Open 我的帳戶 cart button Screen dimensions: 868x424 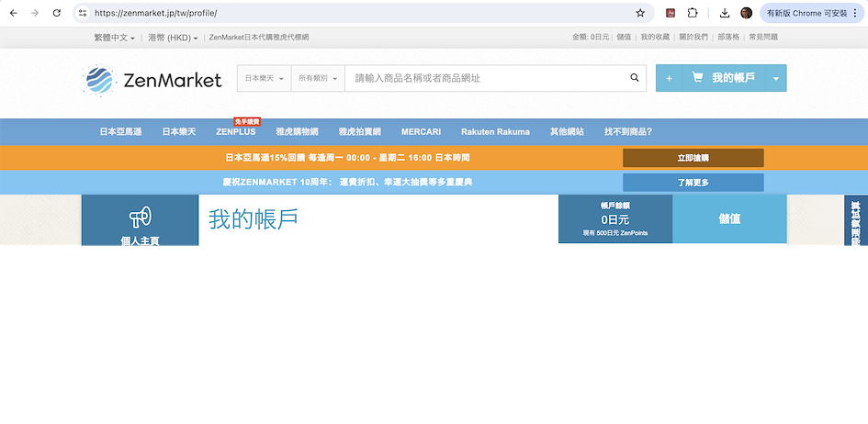[724, 79]
